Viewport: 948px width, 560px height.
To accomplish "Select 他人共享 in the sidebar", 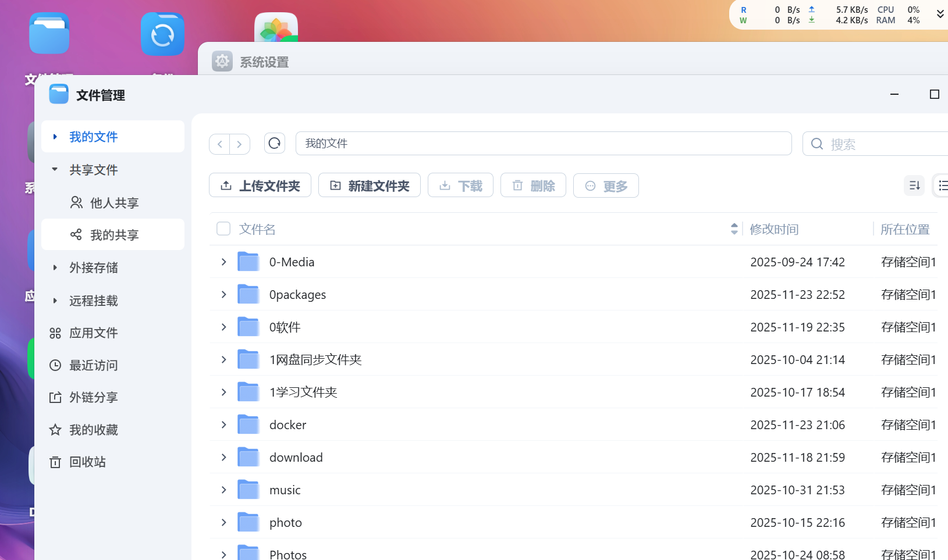I will 115,202.
